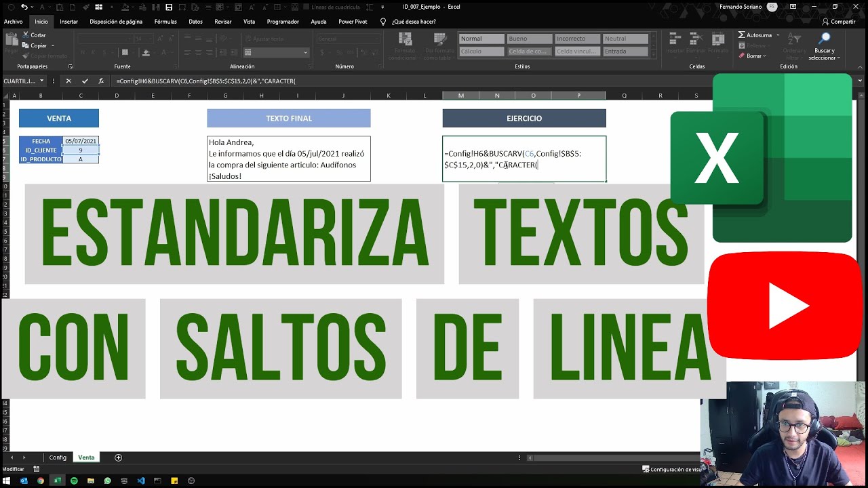This screenshot has width=868, height=488.
Task: Confirm the formula with the checkmark icon
Action: [85, 81]
